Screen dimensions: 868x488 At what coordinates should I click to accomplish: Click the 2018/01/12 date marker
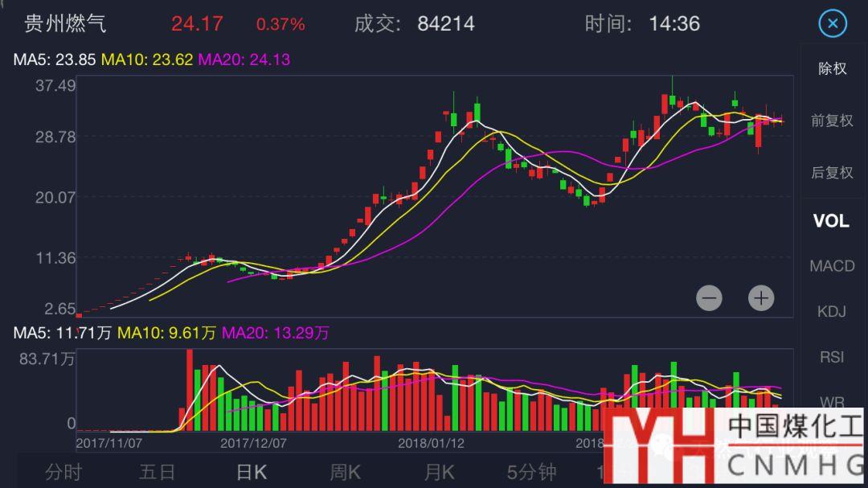point(432,443)
